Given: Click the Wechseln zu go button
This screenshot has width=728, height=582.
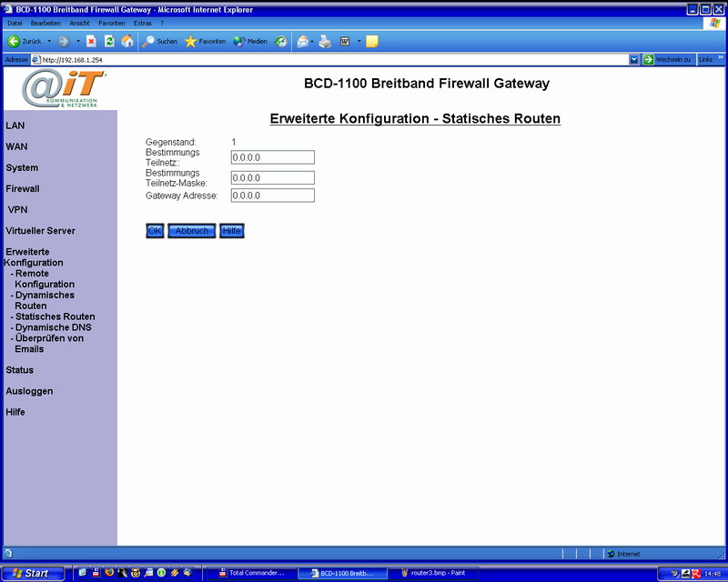Looking at the screenshot, I should (667, 59).
